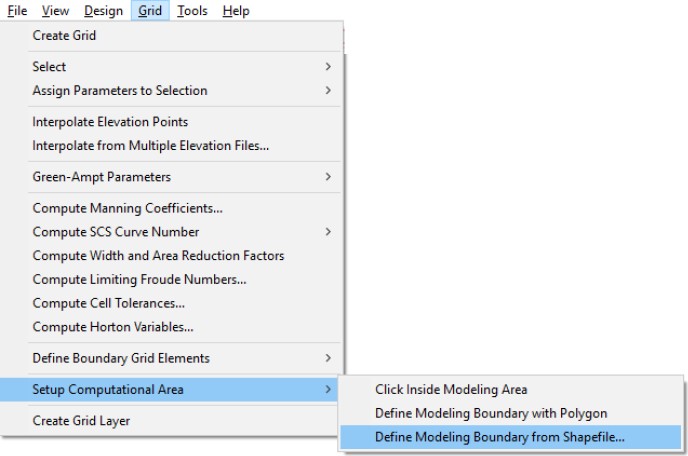Open the Design menu
The height and width of the screenshot is (456, 688).
click(x=103, y=11)
